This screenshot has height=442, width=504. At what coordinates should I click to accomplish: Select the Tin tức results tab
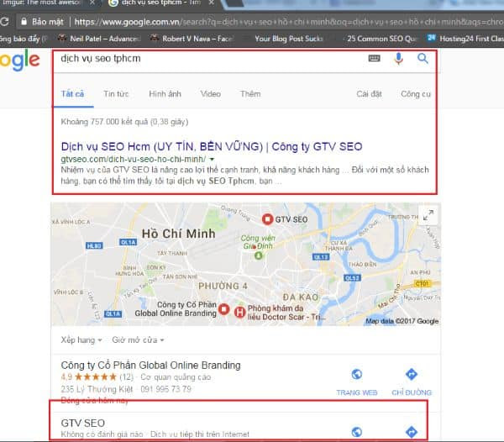point(116,94)
